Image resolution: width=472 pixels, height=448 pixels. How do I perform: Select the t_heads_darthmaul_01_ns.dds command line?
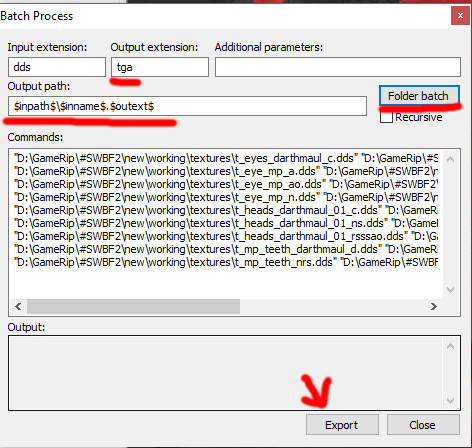pyautogui.click(x=226, y=223)
